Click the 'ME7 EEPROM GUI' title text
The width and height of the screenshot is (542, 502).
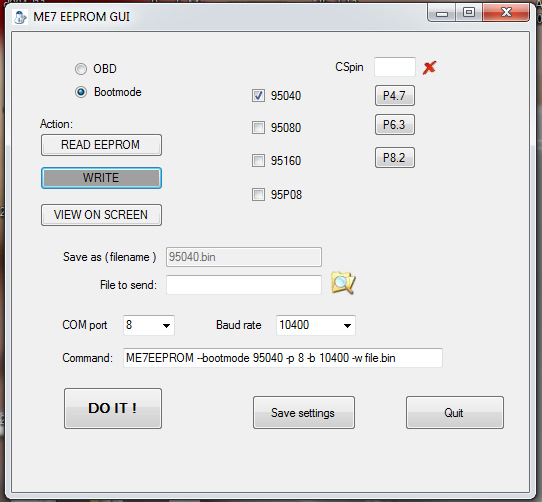tap(81, 17)
